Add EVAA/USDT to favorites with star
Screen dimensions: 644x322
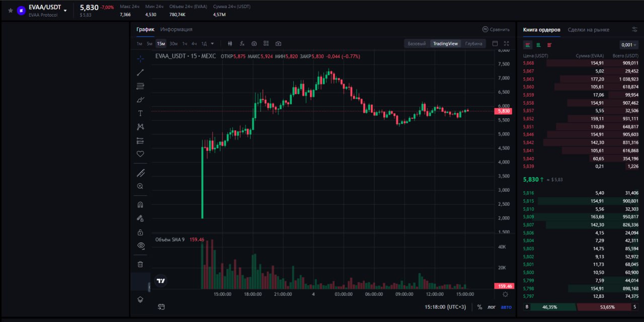(x=11, y=10)
